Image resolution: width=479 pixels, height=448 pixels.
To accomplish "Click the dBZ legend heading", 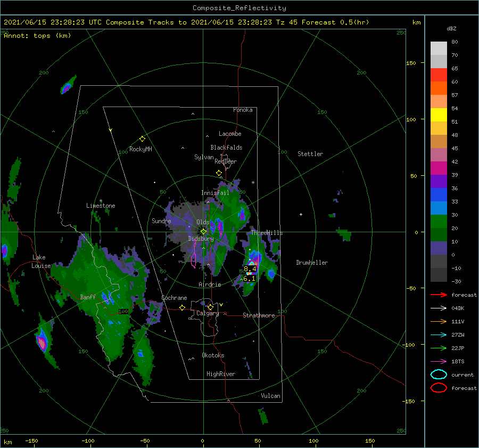I will [x=451, y=28].
